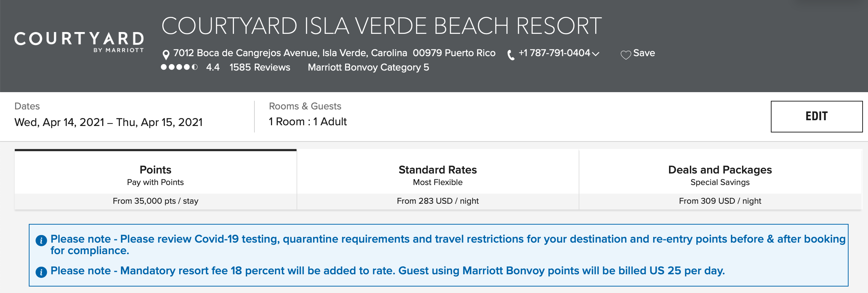
Task: Click the info icon beside resort fee notice
Action: pos(41,272)
